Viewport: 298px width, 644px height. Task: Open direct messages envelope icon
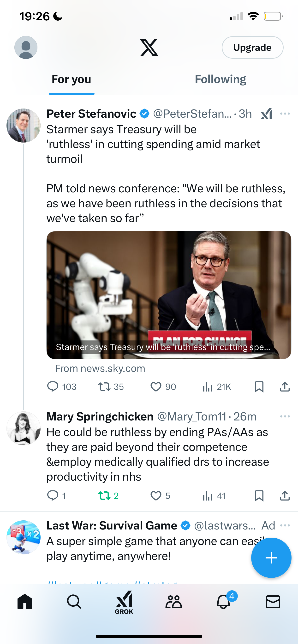click(x=273, y=602)
